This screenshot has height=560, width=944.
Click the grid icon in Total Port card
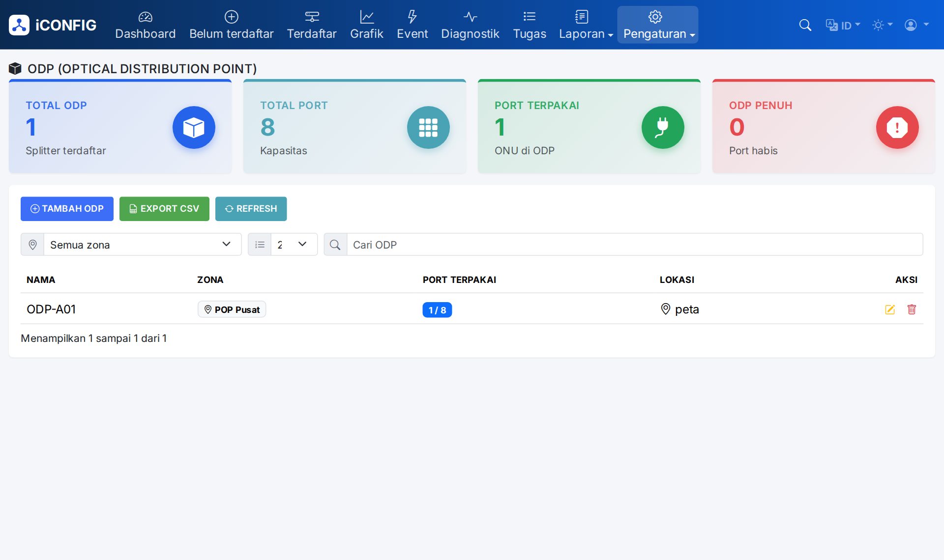(428, 127)
